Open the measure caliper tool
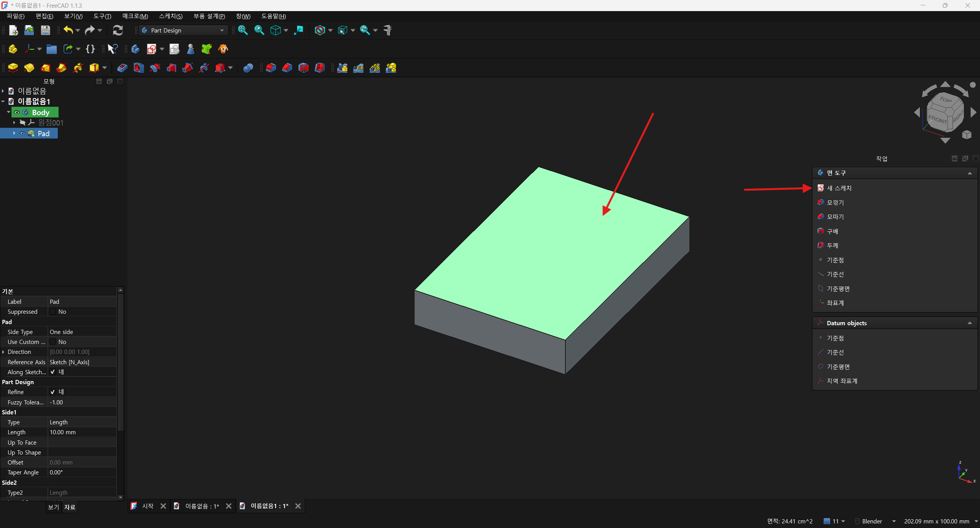Viewport: 980px width, 528px height. 388,30
